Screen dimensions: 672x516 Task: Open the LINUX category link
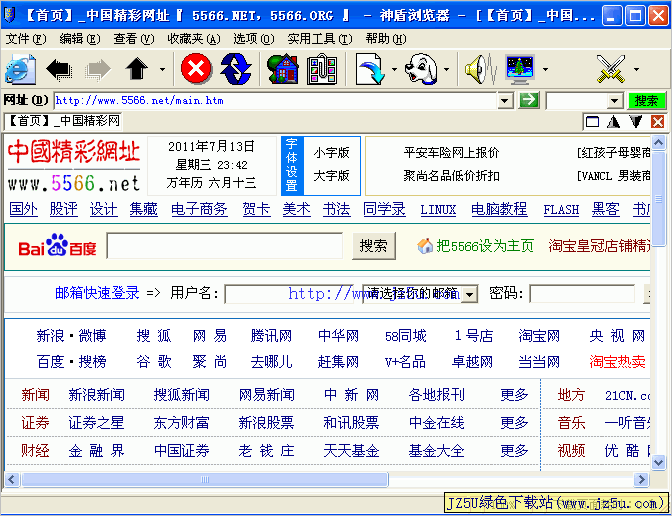pyautogui.click(x=438, y=210)
